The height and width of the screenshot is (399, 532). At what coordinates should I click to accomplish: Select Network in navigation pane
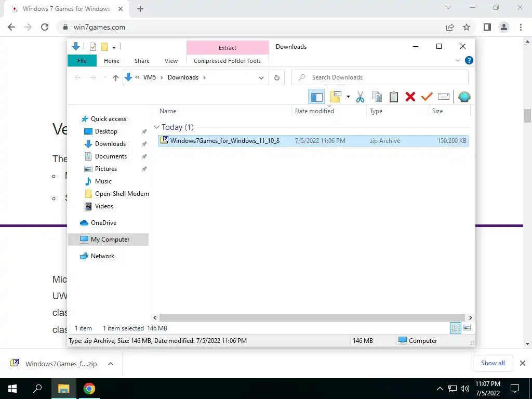pos(102,256)
